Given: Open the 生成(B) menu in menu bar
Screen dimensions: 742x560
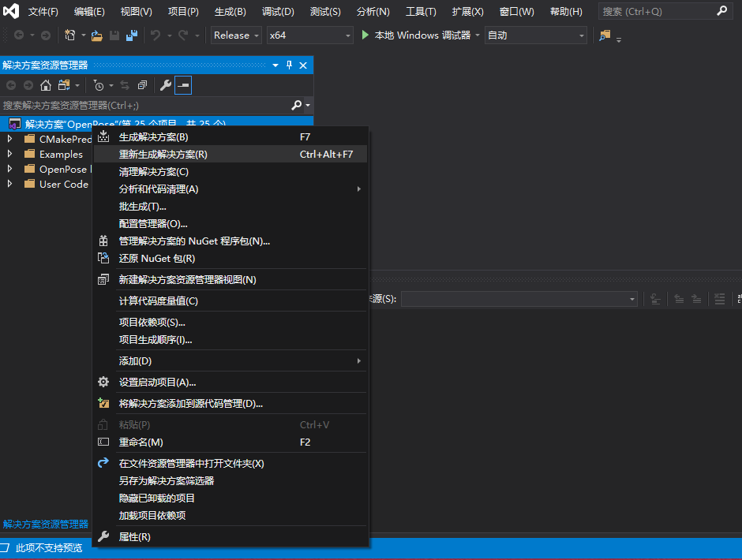Looking at the screenshot, I should [230, 11].
